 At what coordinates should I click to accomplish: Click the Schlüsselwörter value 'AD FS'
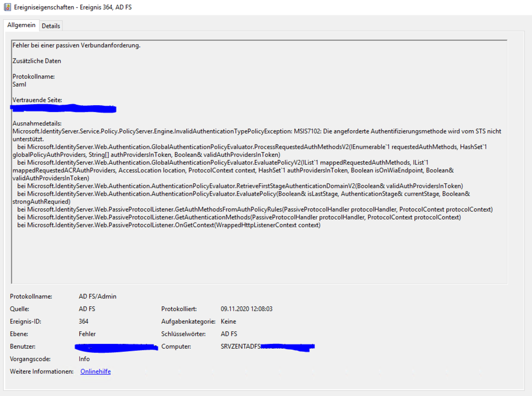click(229, 334)
